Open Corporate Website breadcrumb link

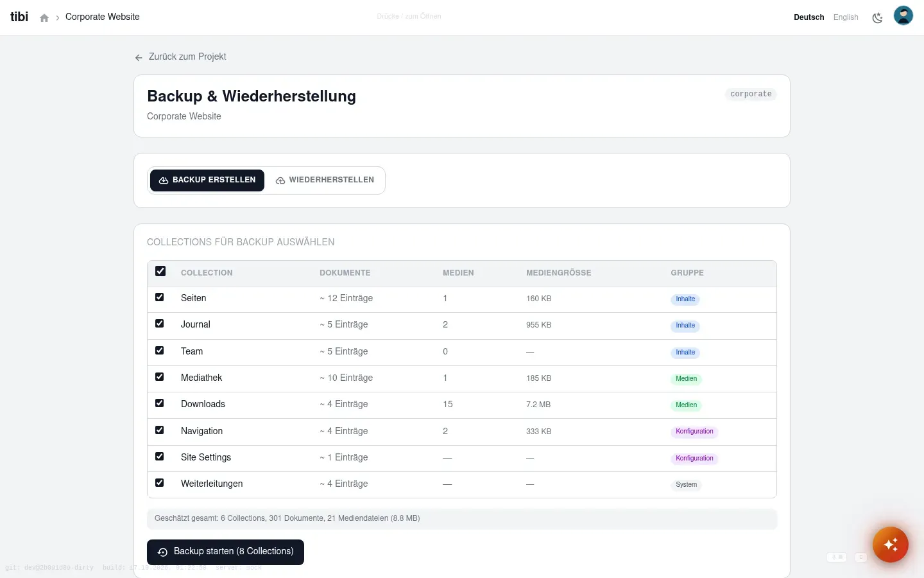[x=103, y=17]
